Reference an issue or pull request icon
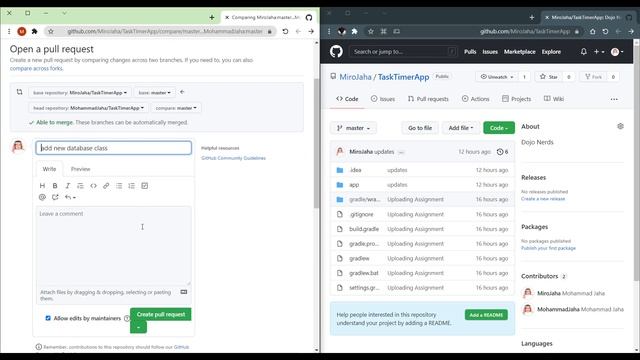The image size is (640, 360). pyautogui.click(x=55, y=197)
